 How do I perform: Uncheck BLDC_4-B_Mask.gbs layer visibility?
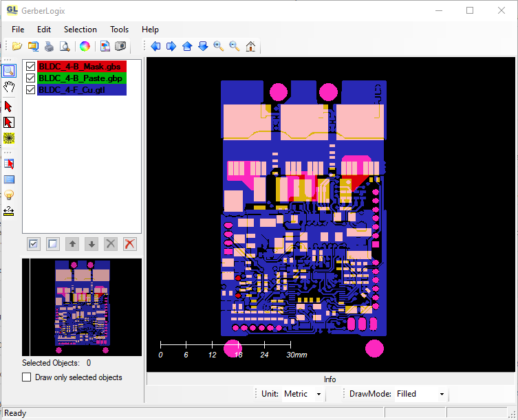pos(30,67)
